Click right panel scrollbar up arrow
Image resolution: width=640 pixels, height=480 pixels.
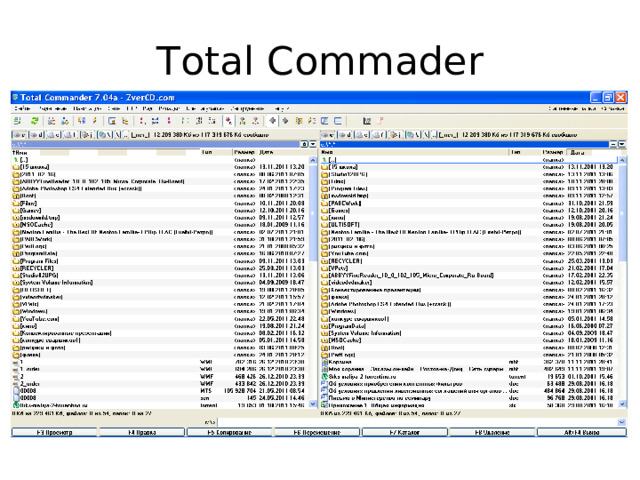pyautogui.click(x=622, y=160)
